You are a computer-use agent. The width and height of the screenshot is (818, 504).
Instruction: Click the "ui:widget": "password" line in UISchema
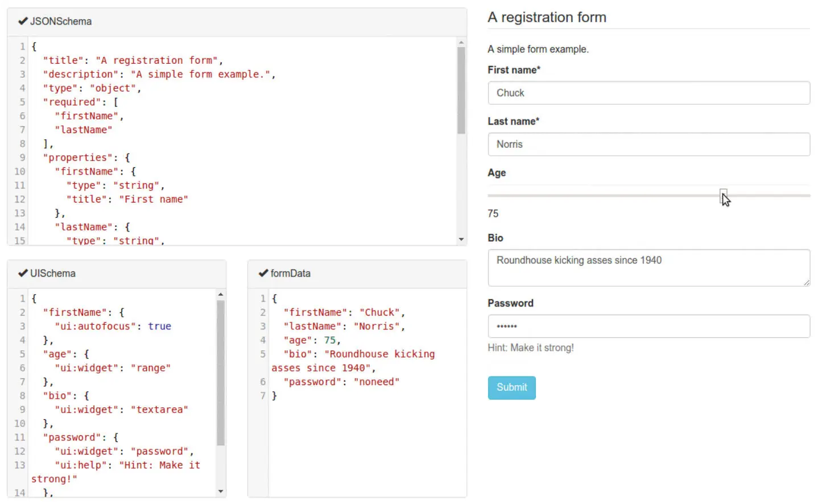[x=124, y=451]
